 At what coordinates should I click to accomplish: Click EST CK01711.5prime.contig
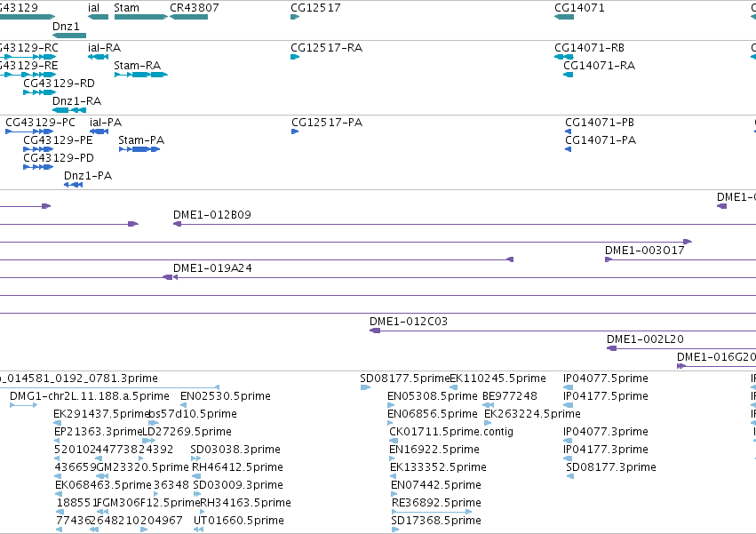(451, 432)
